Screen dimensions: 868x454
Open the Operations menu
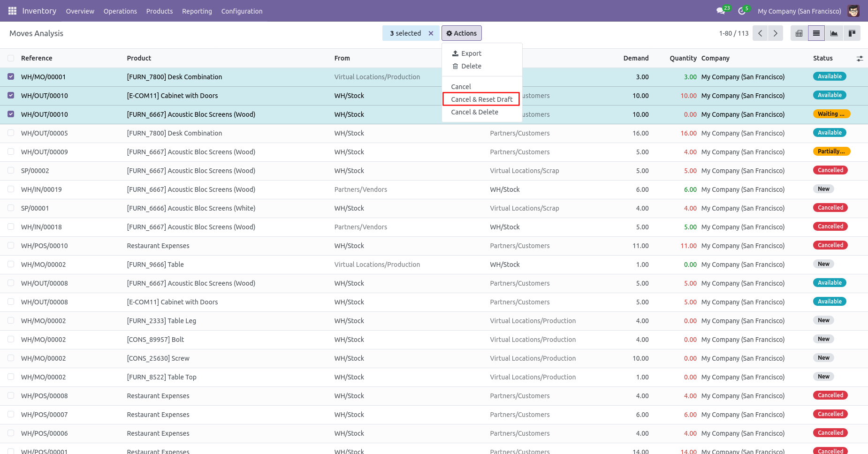click(120, 11)
